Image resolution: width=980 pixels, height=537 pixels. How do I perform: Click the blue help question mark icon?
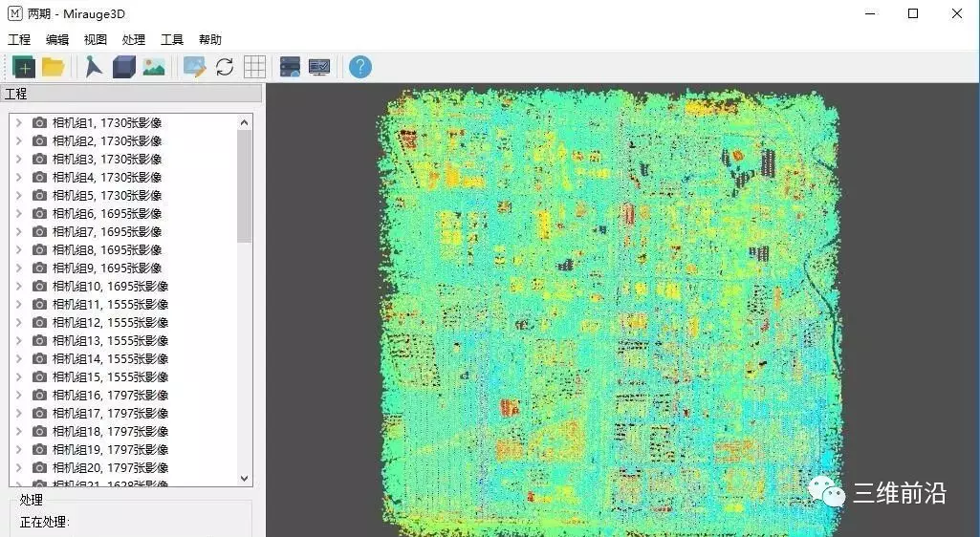[x=359, y=67]
